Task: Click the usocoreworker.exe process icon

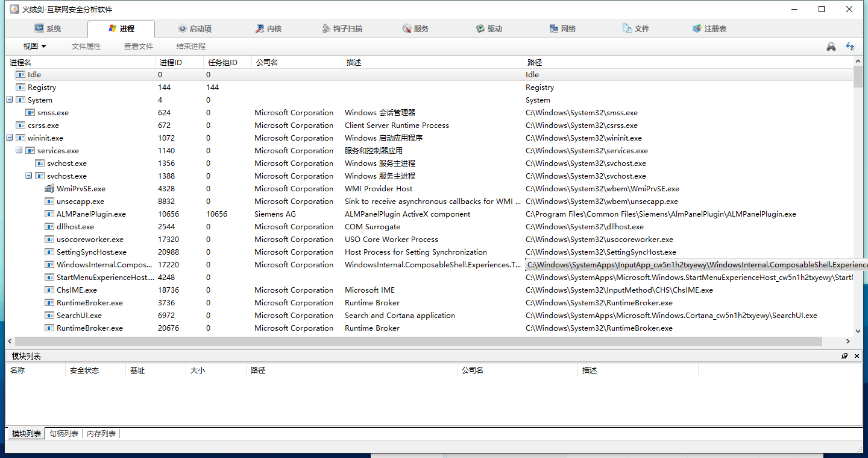Action: click(49, 240)
